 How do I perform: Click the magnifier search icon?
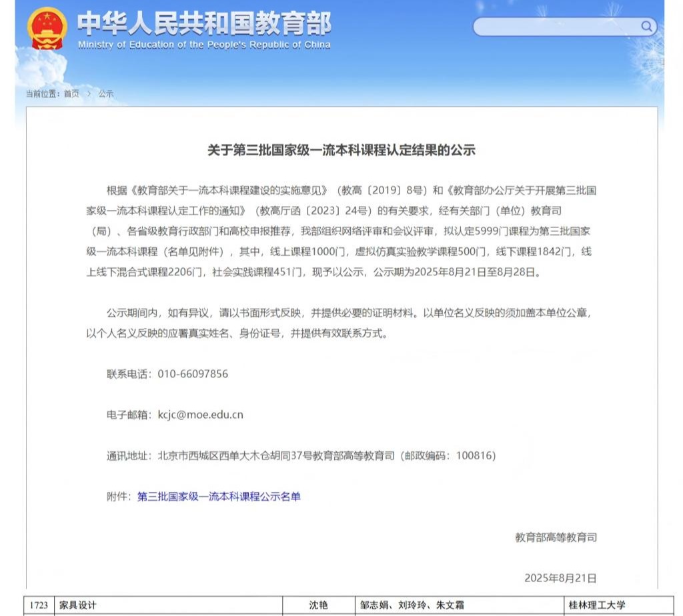click(647, 27)
